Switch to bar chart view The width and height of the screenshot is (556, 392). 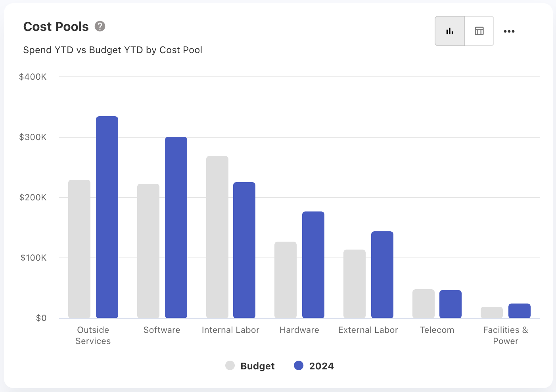tap(450, 31)
